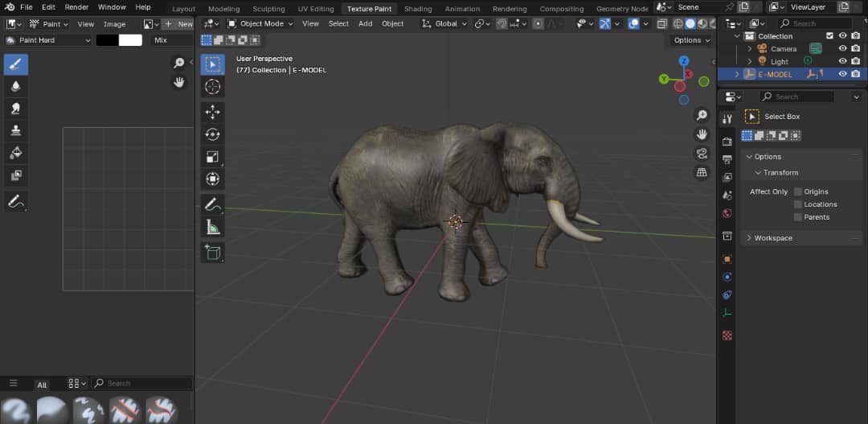
Task: Select the All tab in brush asset shelf
Action: [x=42, y=385]
